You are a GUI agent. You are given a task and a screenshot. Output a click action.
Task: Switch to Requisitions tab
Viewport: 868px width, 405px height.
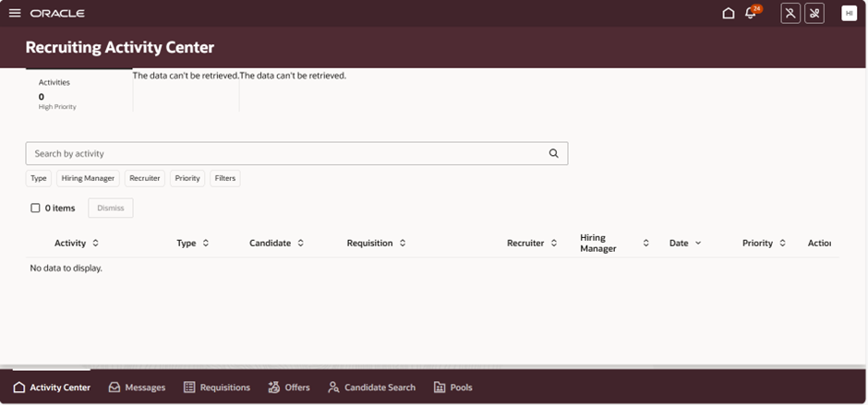point(217,387)
